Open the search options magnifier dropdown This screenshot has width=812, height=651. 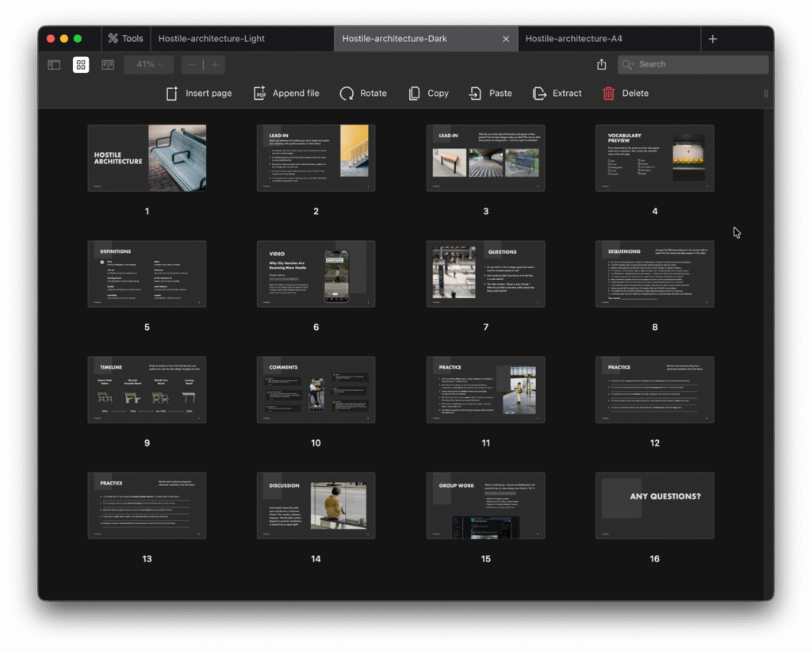click(629, 65)
